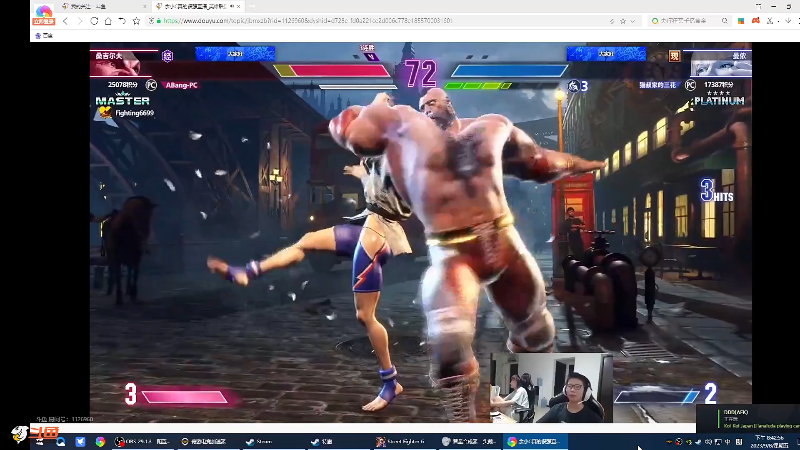This screenshot has height=450, width=800.
Task: Go forward in the browser
Action: click(80, 21)
